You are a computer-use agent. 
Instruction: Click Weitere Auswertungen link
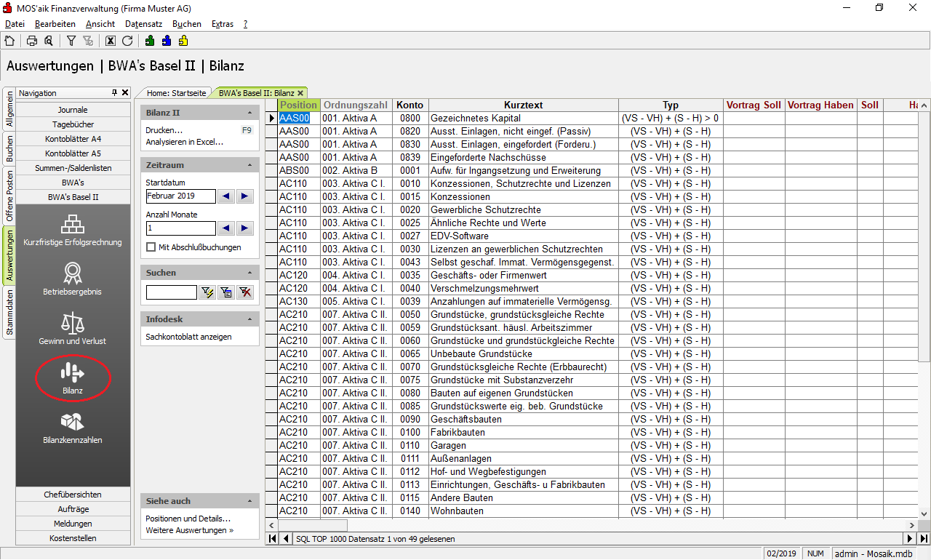click(x=189, y=530)
